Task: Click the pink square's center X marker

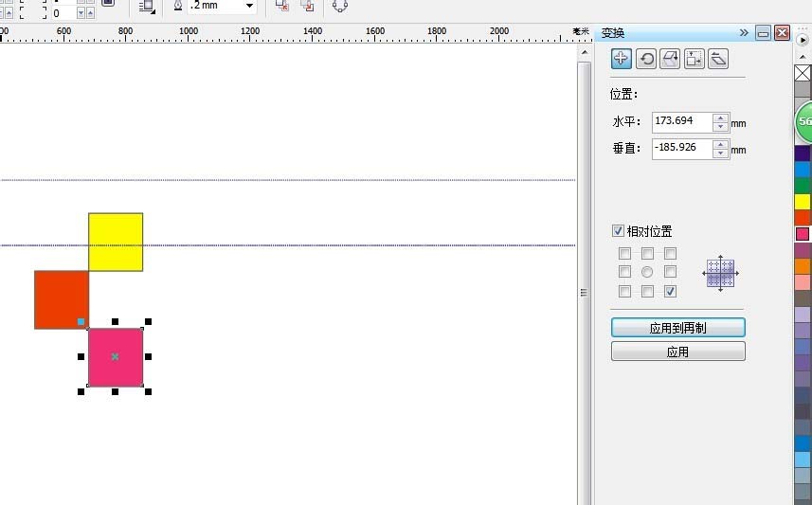Action: [x=115, y=356]
